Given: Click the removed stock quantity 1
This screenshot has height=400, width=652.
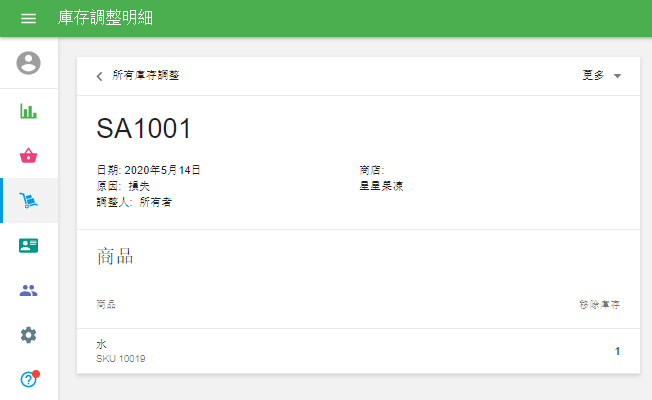Looking at the screenshot, I should pyautogui.click(x=617, y=351).
